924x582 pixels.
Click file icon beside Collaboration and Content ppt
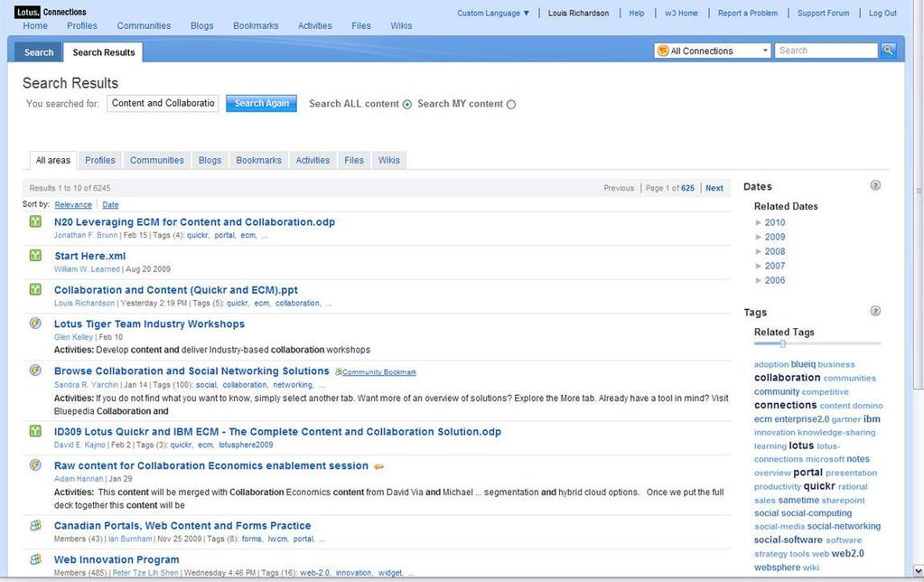[x=35, y=289]
